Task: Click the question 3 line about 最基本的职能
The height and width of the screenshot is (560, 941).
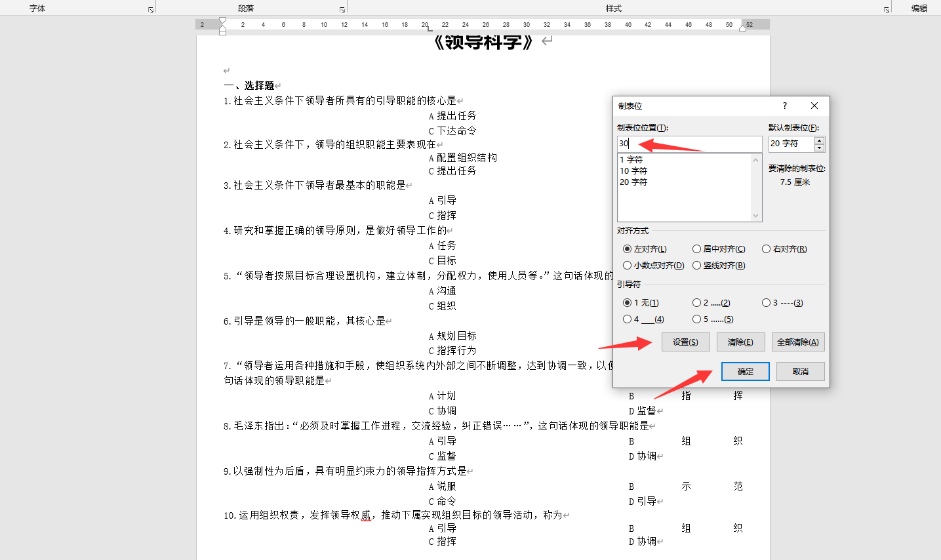Action: pos(315,186)
